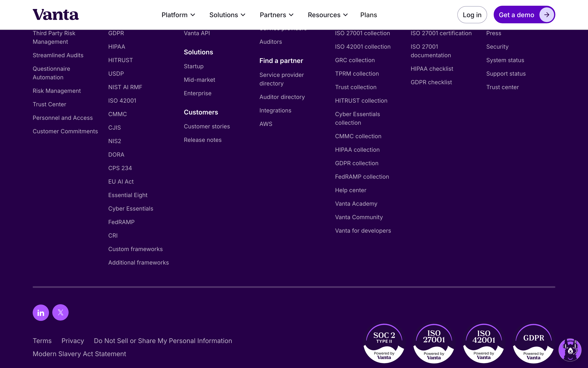Open the HIPAA checklist link
The width and height of the screenshot is (588, 368).
(x=432, y=69)
